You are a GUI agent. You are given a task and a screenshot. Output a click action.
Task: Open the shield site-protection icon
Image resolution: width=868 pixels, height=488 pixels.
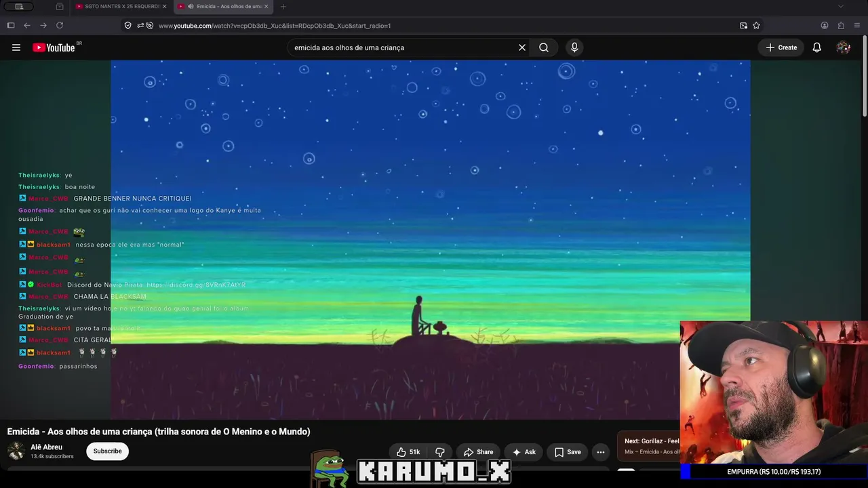click(127, 26)
